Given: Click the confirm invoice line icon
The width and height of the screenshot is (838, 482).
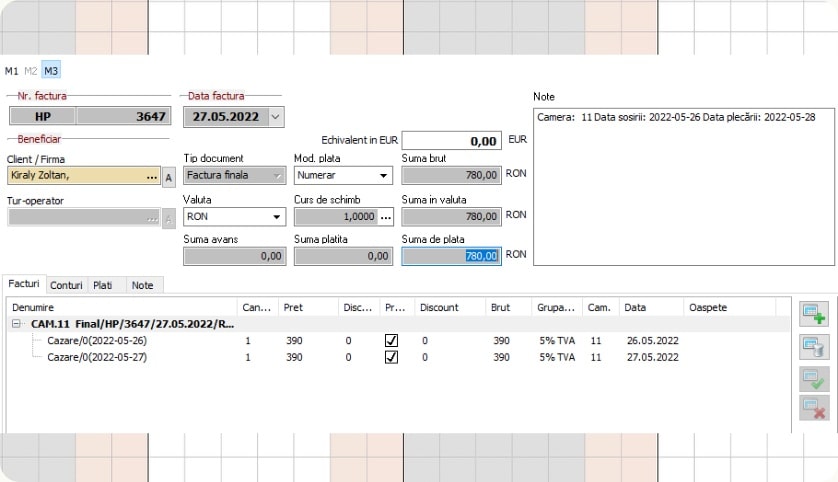Looking at the screenshot, I should coord(813,378).
